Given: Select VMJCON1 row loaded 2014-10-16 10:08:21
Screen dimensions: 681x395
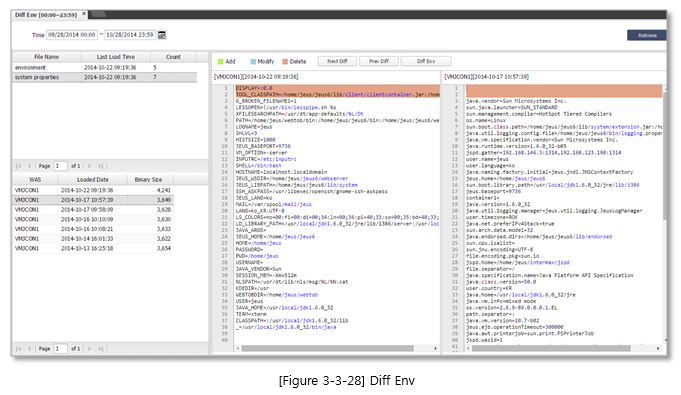Looking at the screenshot, I should tap(93, 229).
